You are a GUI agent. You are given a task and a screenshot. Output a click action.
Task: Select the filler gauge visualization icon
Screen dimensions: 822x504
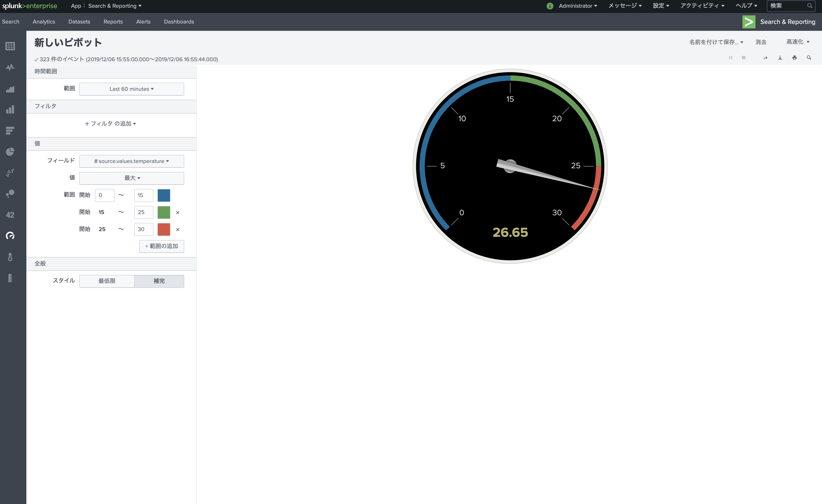[x=10, y=278]
